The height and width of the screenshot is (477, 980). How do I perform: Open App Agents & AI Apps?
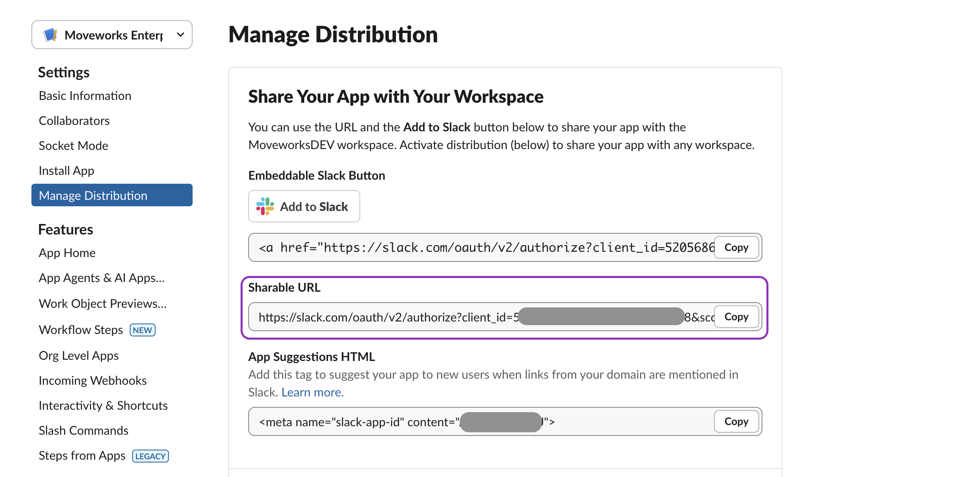tap(102, 278)
